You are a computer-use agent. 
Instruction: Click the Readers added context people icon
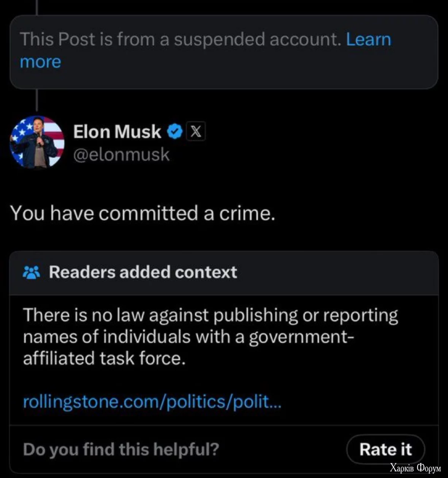coord(32,272)
